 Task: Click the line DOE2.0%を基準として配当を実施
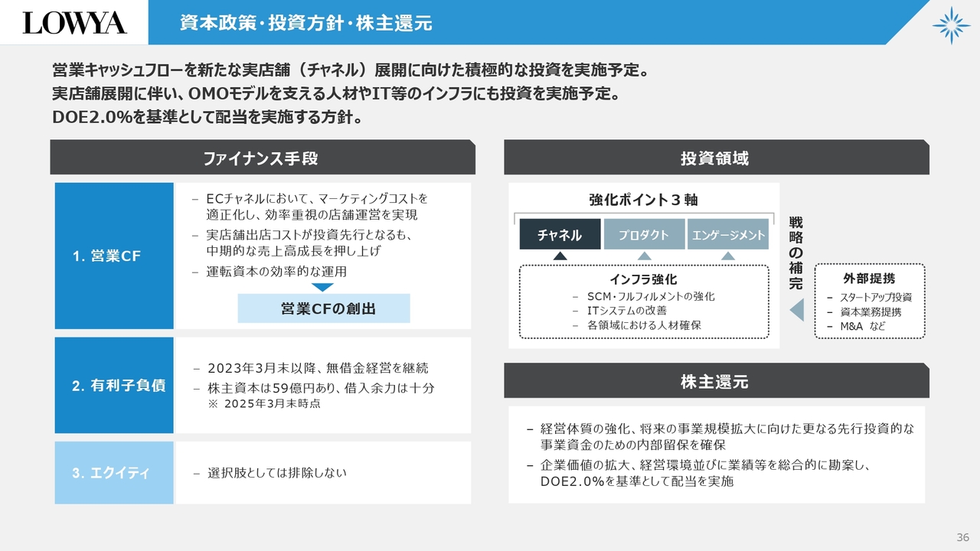636,481
